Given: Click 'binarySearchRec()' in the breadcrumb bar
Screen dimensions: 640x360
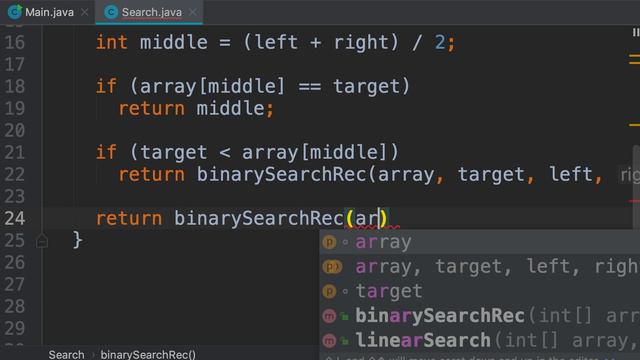Looking at the screenshot, I should click(x=148, y=354).
